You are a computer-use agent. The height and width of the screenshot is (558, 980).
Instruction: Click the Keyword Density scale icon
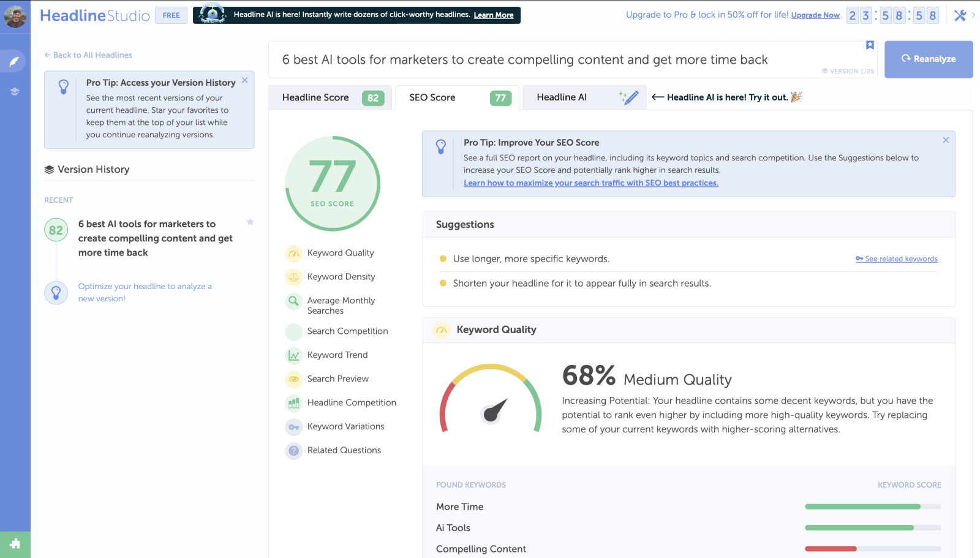coord(294,277)
